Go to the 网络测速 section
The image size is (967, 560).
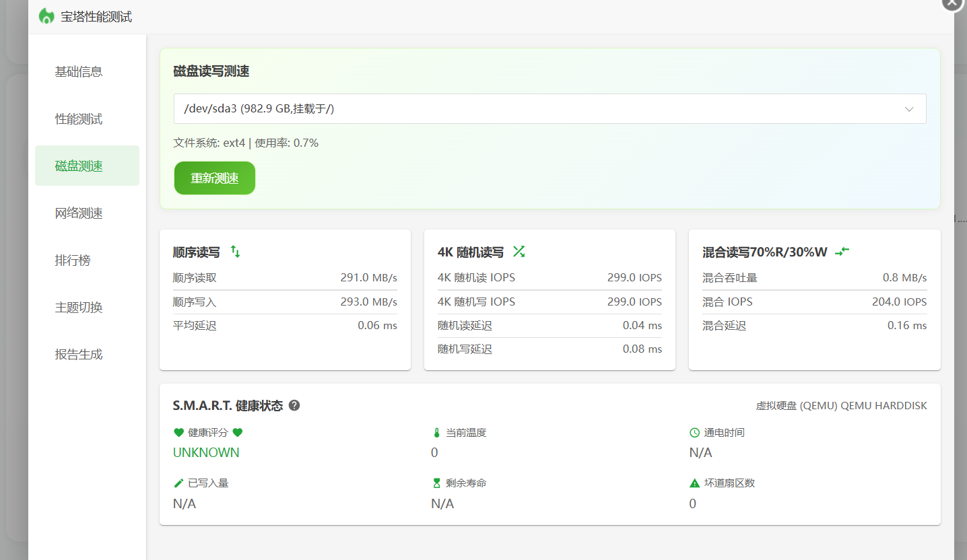(x=79, y=213)
